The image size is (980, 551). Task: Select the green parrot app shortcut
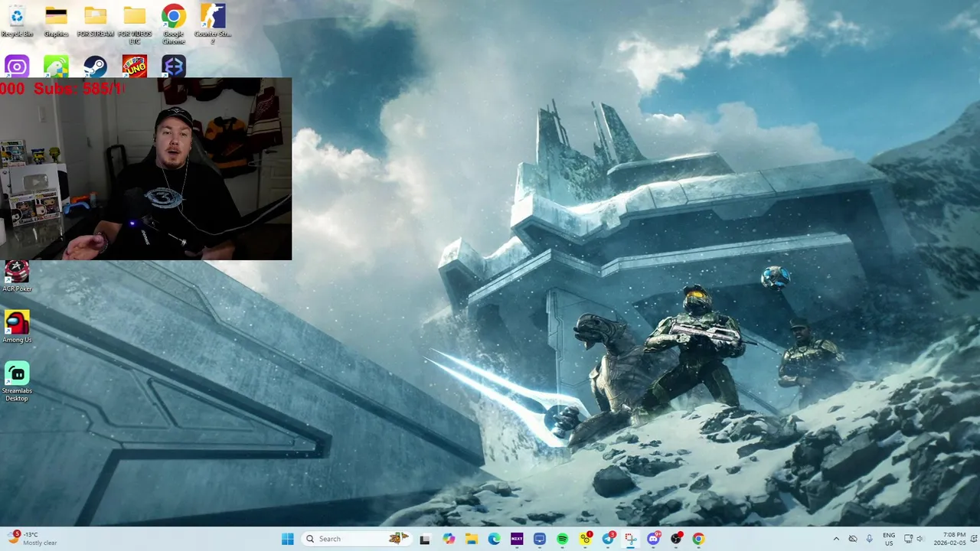click(x=56, y=67)
